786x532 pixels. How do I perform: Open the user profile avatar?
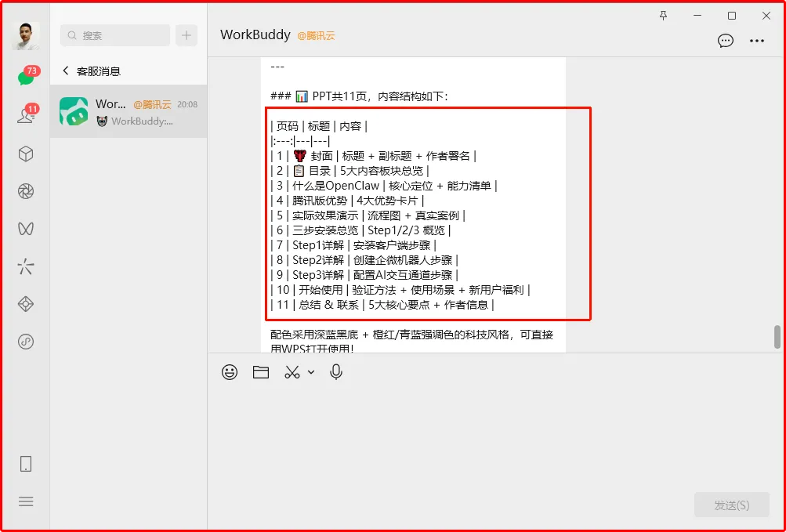pos(26,36)
